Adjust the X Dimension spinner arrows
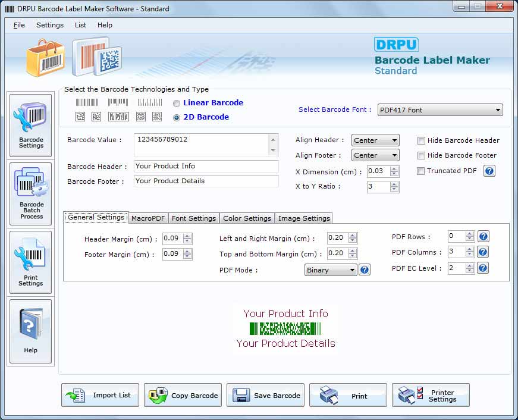The image size is (518, 420). click(394, 171)
